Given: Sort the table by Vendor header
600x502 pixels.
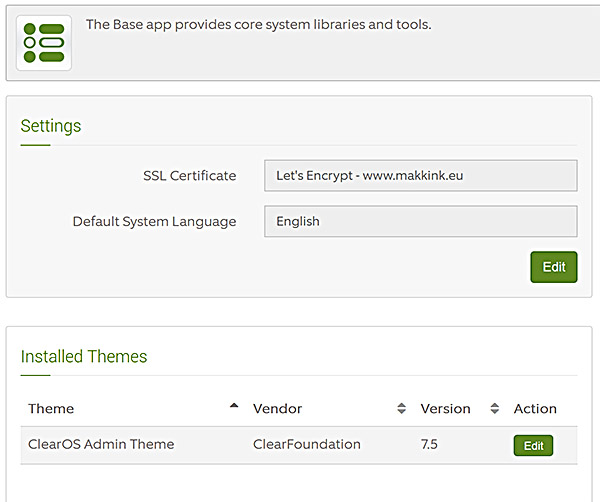Looking at the screenshot, I should [x=278, y=409].
